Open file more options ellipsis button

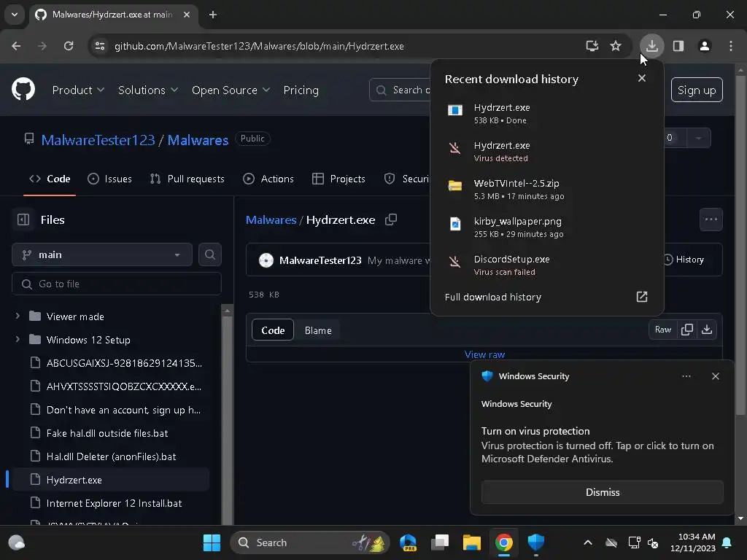pyautogui.click(x=711, y=219)
